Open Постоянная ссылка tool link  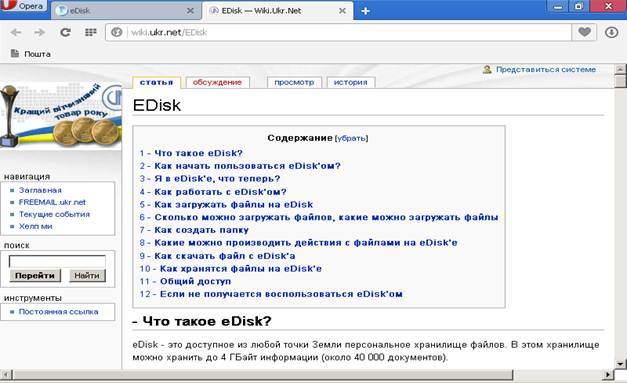58,312
